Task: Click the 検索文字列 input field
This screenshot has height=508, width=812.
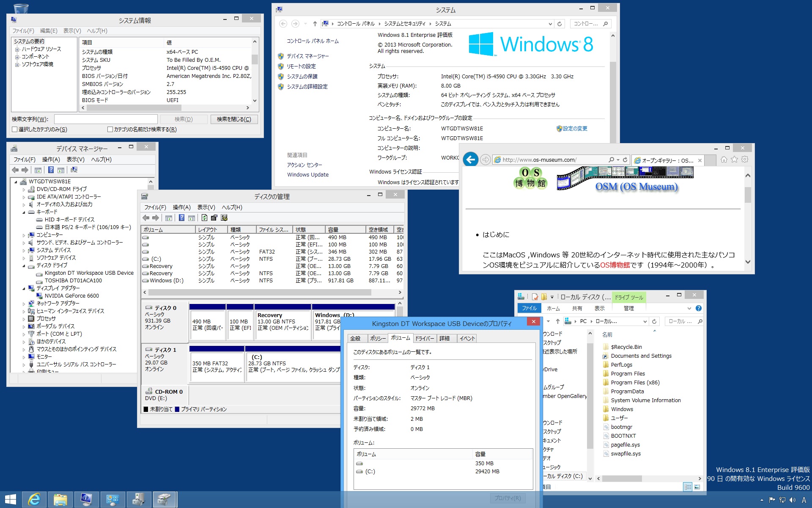Action: coord(106,119)
